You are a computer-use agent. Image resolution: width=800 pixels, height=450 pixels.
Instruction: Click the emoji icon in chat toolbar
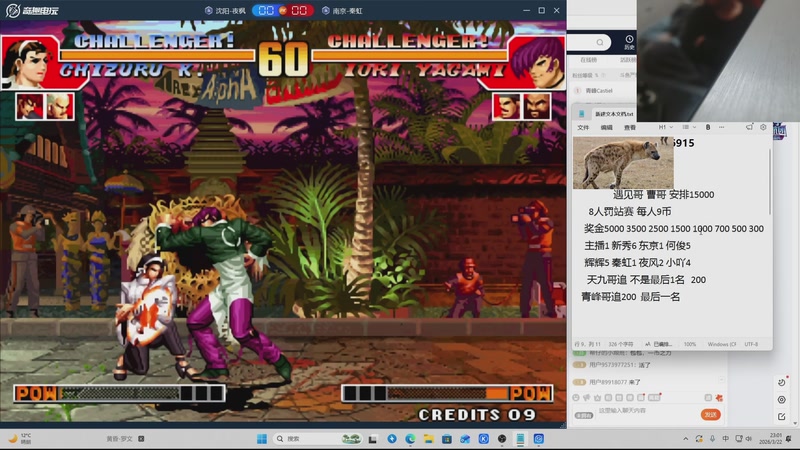click(576, 397)
